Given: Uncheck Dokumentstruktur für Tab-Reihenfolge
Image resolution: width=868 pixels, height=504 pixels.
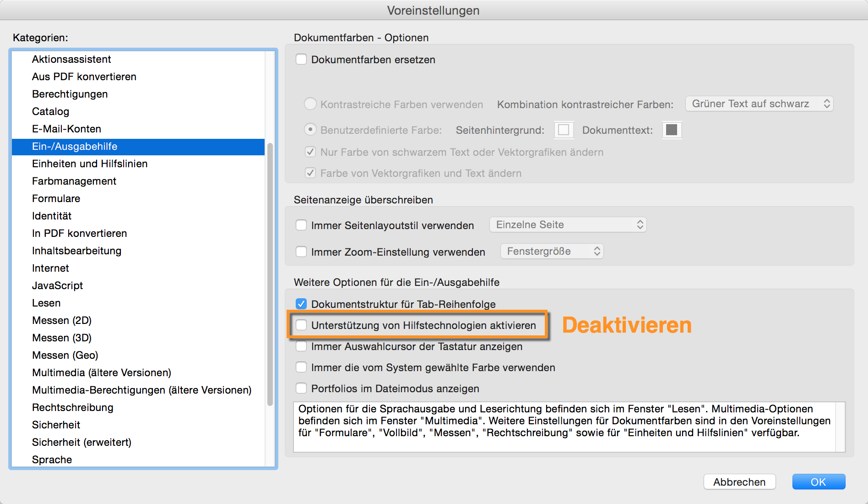Looking at the screenshot, I should click(x=301, y=304).
